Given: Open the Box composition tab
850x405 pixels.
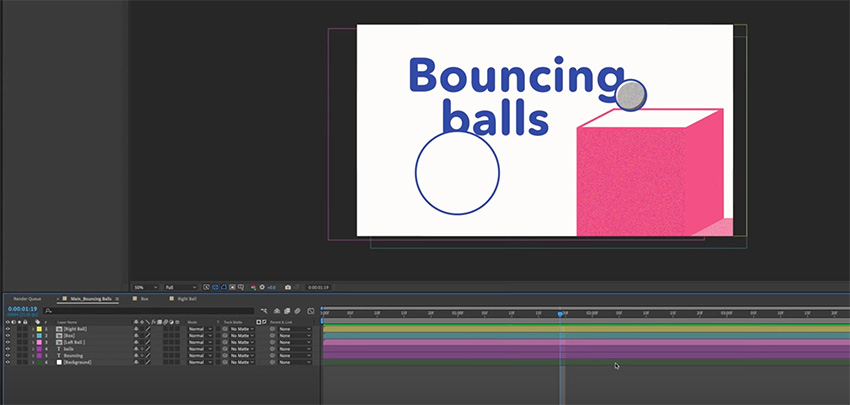Looking at the screenshot, I should pos(144,298).
